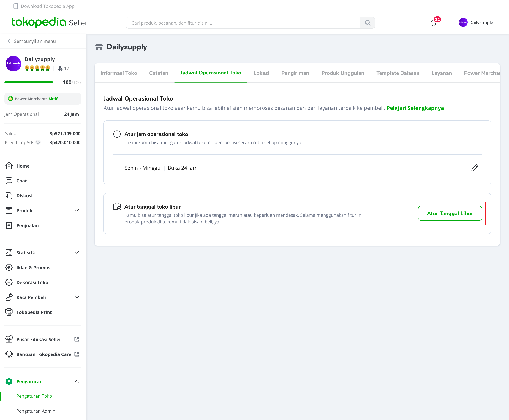This screenshot has height=420, width=509.
Task: Open the Pelajari Selengkapnya link
Action: [415, 108]
